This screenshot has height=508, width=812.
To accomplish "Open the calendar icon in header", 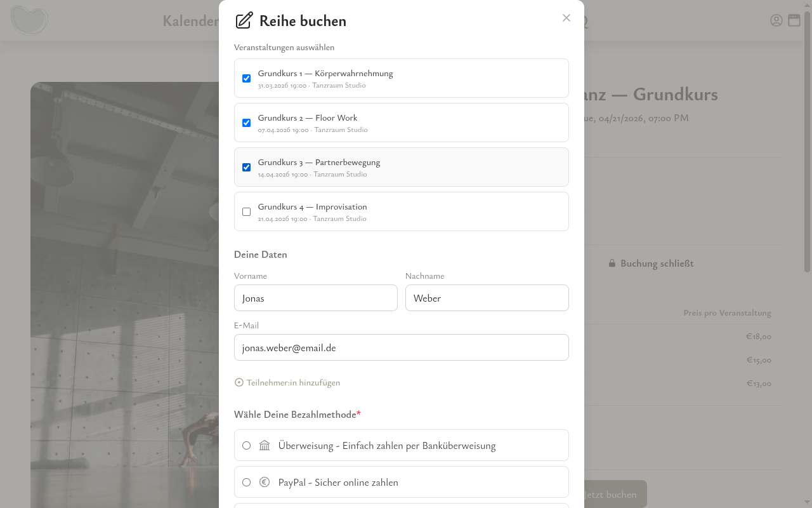I will [x=794, y=20].
